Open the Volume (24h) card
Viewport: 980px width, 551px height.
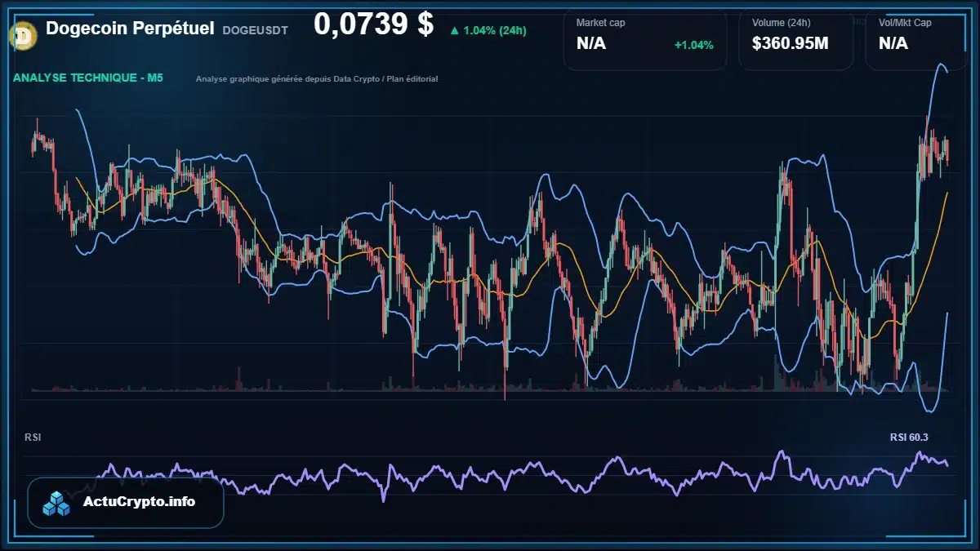coord(795,39)
